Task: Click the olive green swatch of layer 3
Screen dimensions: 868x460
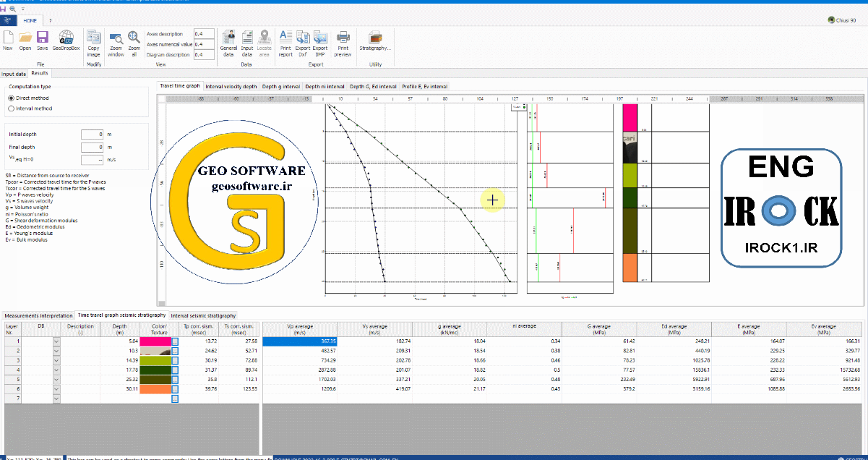Action: tap(155, 360)
